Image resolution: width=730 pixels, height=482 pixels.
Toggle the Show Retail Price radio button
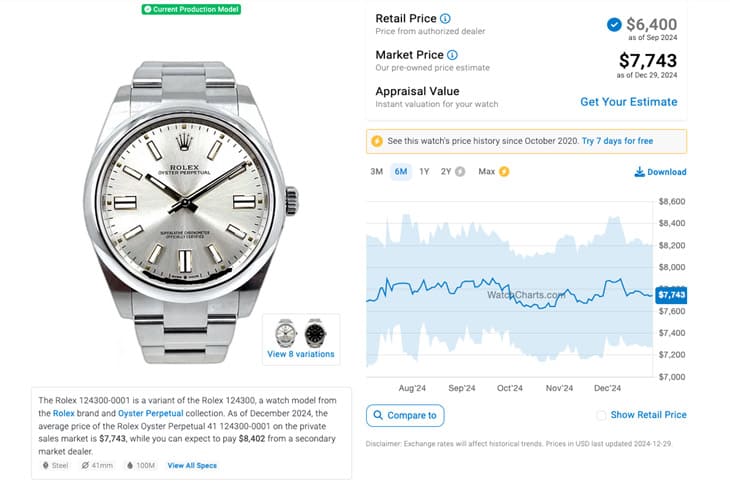coord(600,415)
